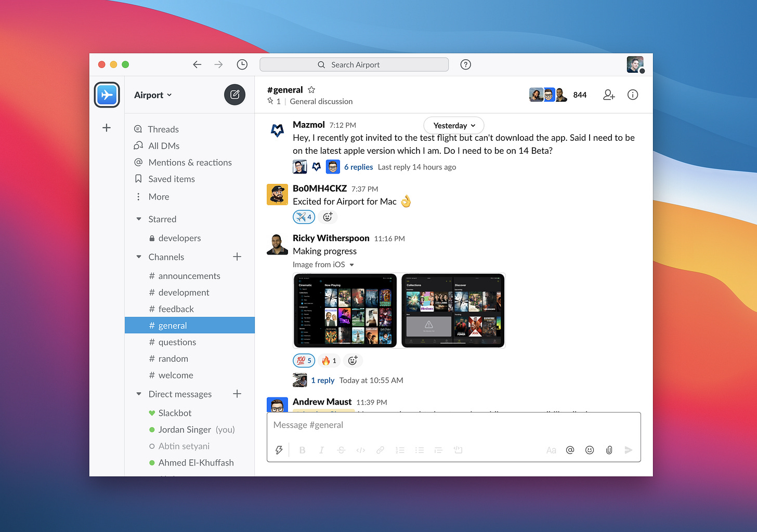The width and height of the screenshot is (757, 532).
Task: Open pinned items in channel header
Action: coord(274,101)
